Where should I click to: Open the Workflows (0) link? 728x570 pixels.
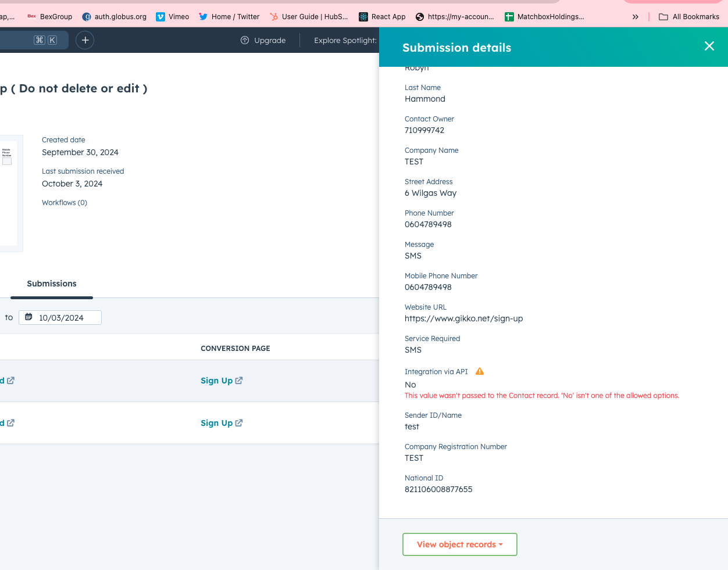(x=65, y=203)
